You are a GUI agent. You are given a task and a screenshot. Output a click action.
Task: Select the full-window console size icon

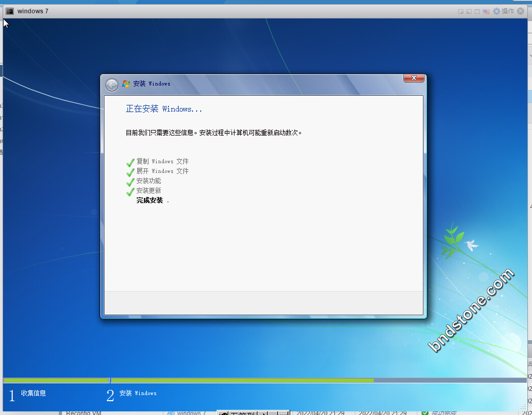[x=477, y=12]
